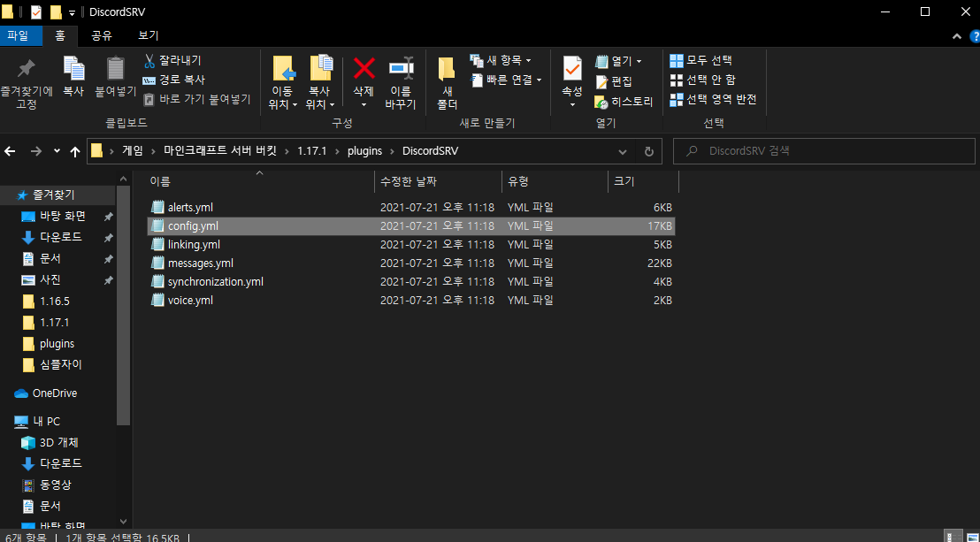Expand the 열기 (Open) dropdown arrow

pos(639,61)
